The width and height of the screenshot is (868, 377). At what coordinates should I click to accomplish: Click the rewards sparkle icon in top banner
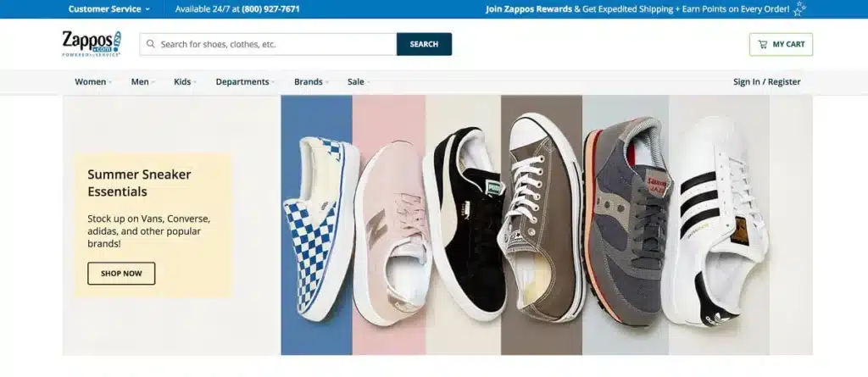point(799,9)
